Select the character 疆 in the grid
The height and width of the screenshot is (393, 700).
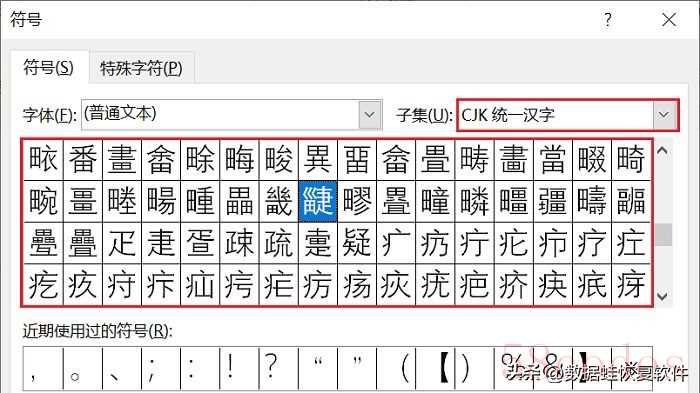[552, 201]
